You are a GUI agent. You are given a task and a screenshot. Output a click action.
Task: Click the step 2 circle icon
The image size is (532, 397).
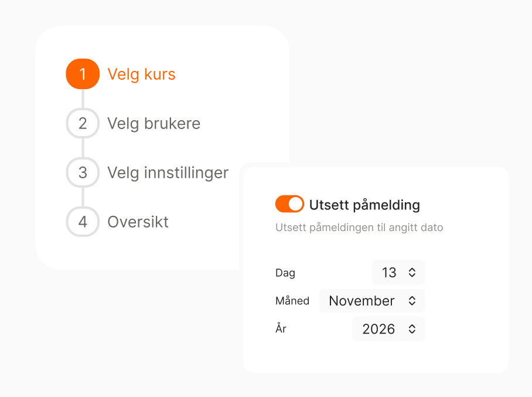pos(83,123)
